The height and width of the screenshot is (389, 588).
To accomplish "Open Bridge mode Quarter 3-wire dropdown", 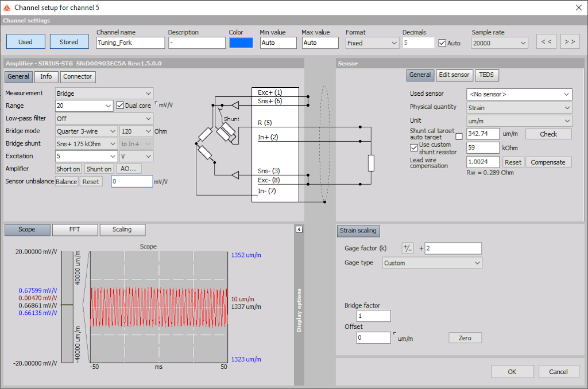I will [86, 131].
